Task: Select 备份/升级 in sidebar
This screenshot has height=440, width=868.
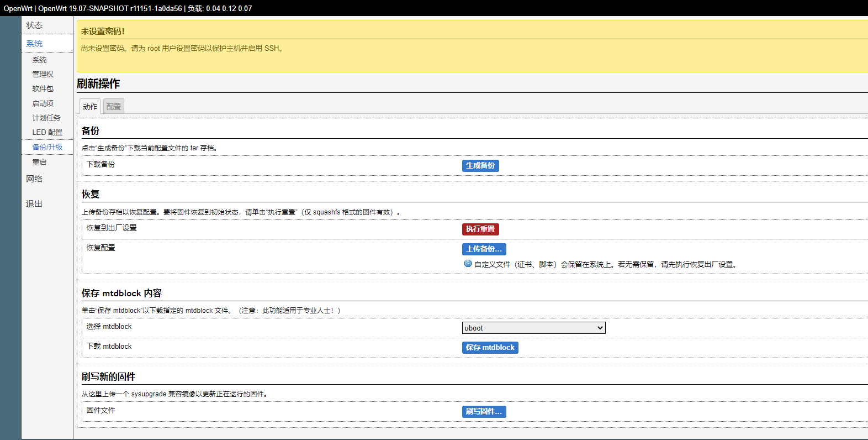Action: point(47,147)
